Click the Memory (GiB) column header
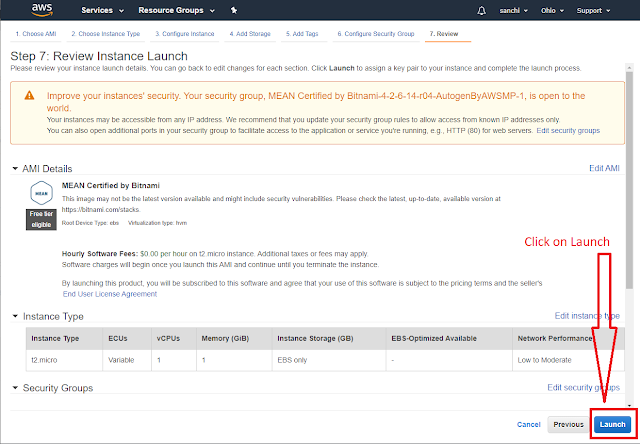640x444 pixels. pos(234,338)
